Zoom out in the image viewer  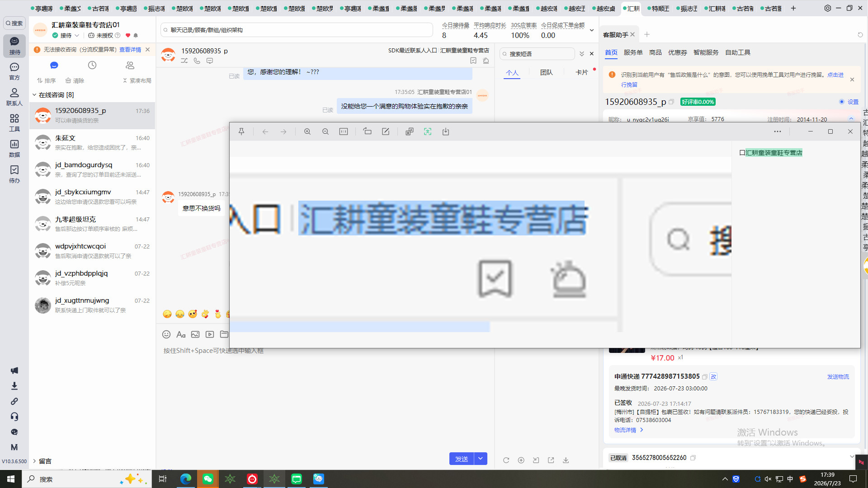coord(325,131)
